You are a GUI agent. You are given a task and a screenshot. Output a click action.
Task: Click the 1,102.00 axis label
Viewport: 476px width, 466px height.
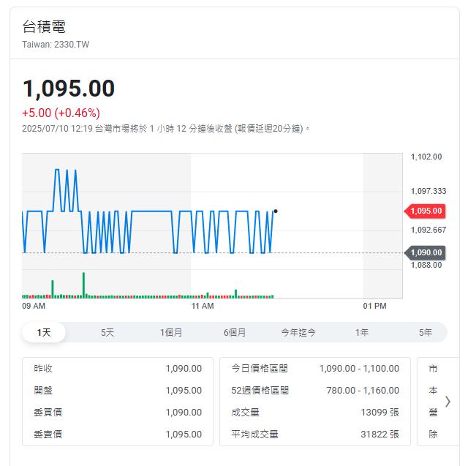point(426,157)
